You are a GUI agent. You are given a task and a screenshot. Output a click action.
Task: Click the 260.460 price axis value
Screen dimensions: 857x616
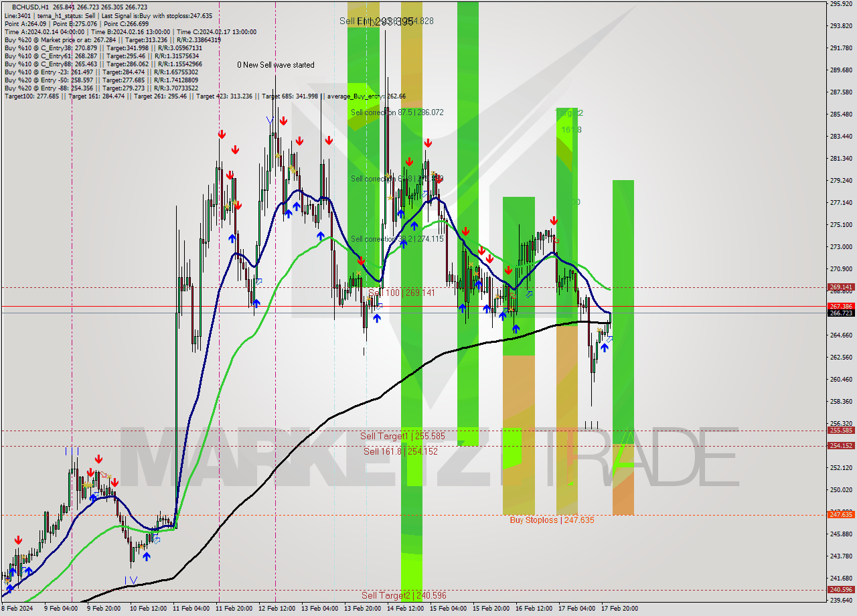click(x=841, y=380)
